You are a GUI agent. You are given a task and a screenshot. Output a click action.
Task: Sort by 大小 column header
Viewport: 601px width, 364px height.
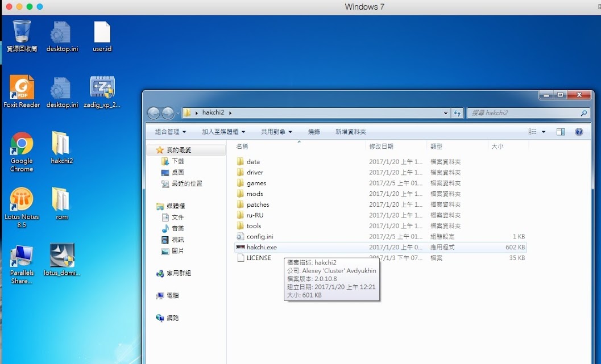pos(508,146)
